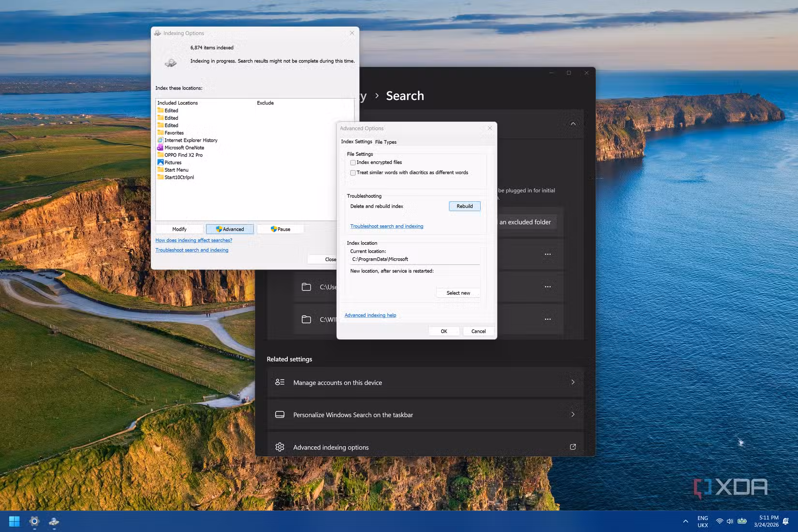Screen dimensions: 798x532
Task: Check battery status tray icon
Action: coord(742,521)
